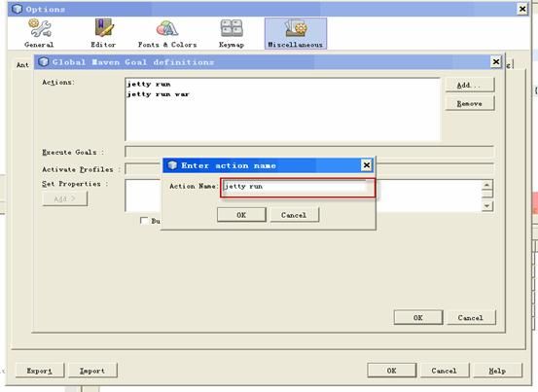
Task: Open the General options category
Action: [x=39, y=34]
